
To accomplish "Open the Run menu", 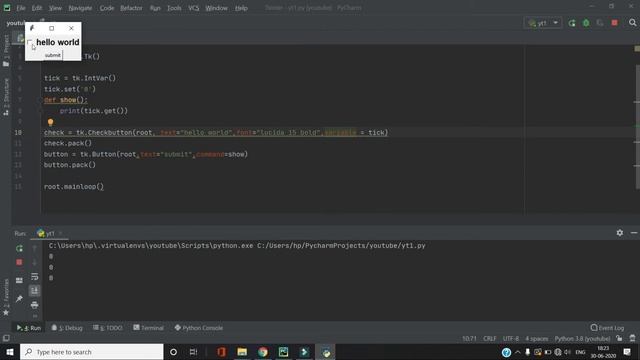I will coord(155,8).
